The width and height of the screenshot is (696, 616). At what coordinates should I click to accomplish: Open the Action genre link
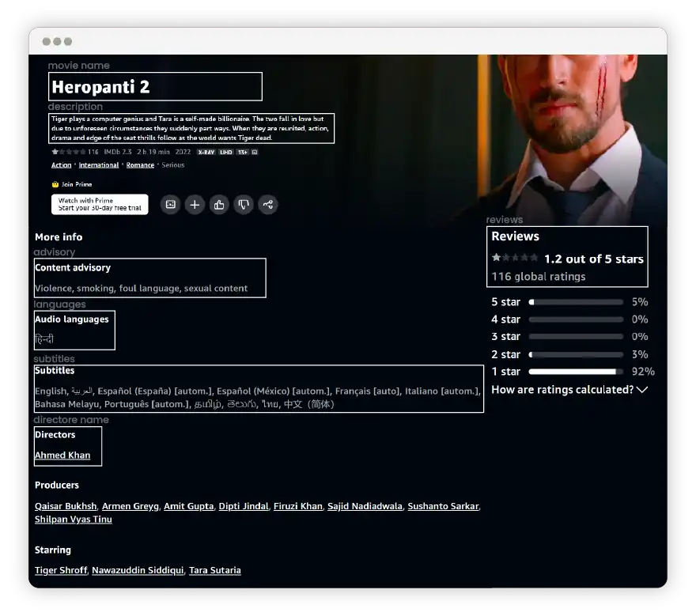click(61, 165)
